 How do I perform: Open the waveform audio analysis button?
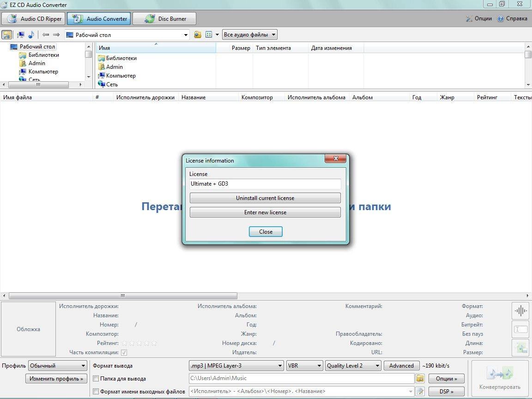click(x=520, y=310)
